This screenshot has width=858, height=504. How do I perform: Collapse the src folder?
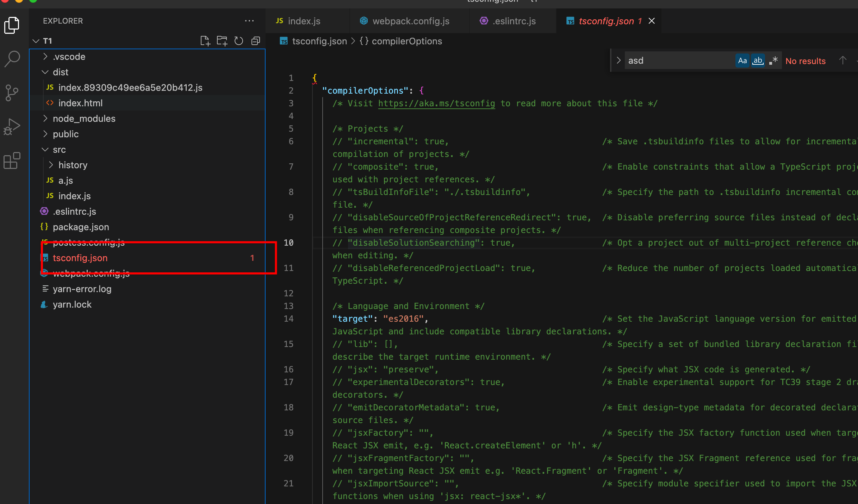45,149
